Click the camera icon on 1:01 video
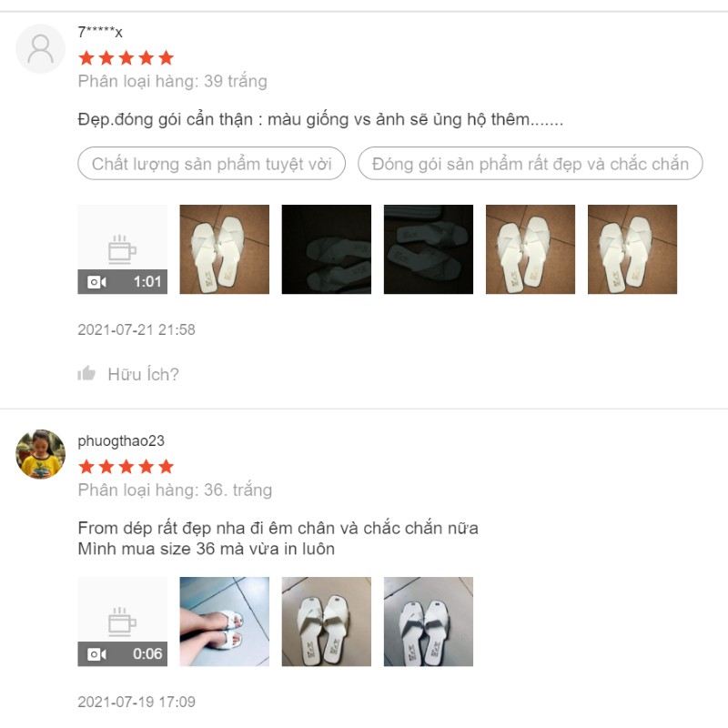This screenshot has height=728, width=728. tap(96, 282)
